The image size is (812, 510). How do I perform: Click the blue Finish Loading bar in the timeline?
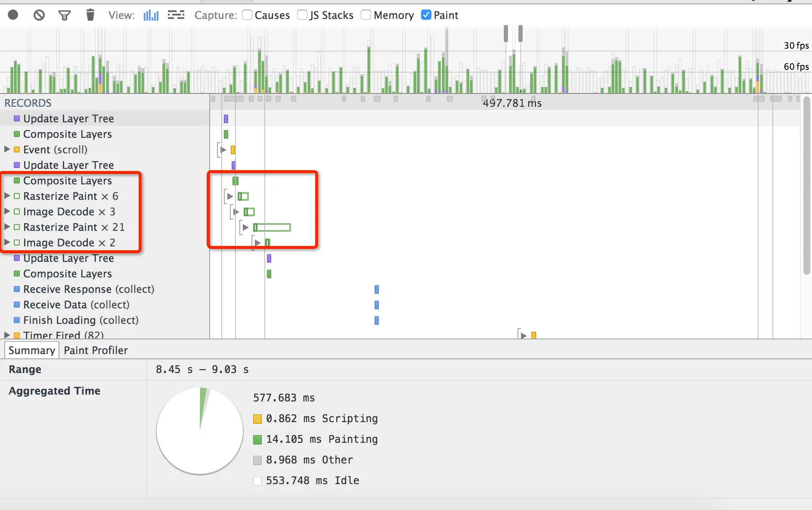tap(377, 320)
